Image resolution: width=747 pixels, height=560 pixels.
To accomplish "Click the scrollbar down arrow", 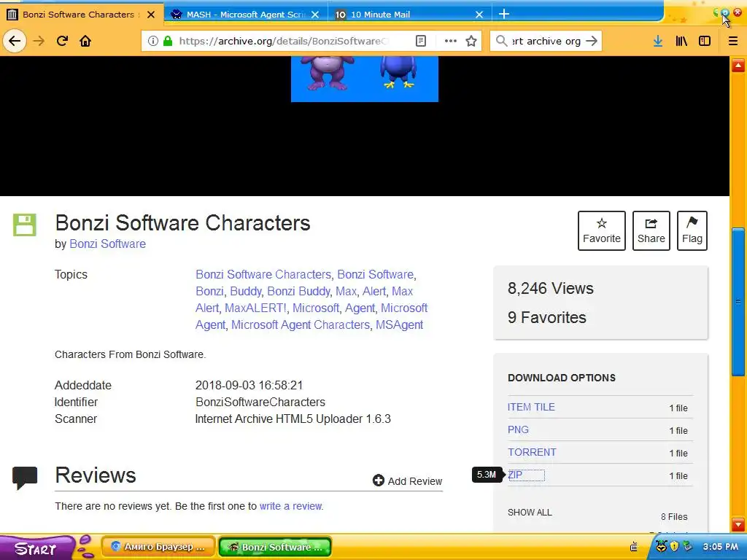I will [738, 524].
